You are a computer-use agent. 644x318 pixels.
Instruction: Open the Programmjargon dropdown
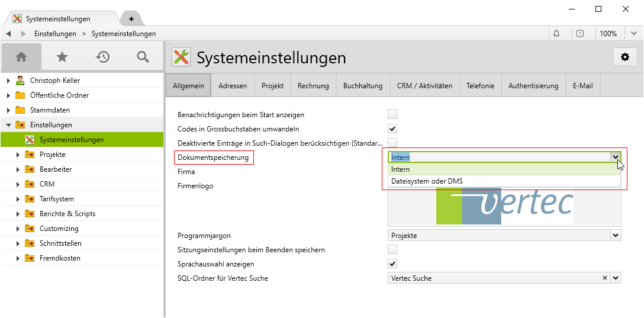point(616,236)
